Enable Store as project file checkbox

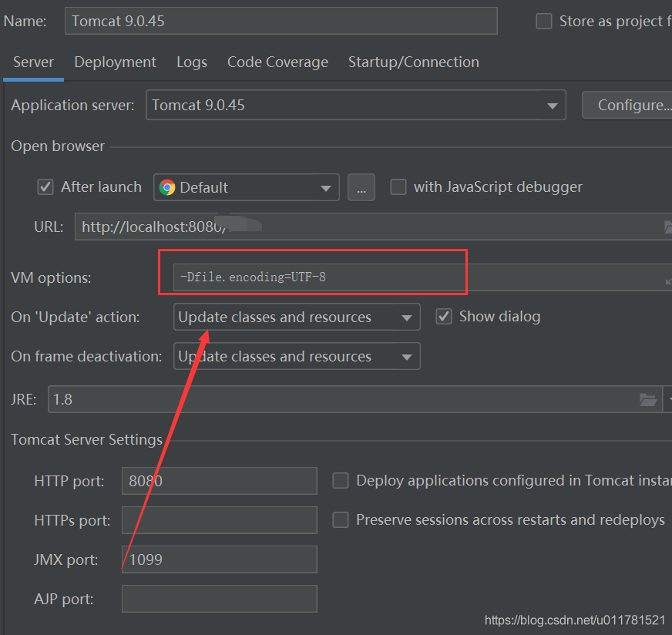(544, 21)
